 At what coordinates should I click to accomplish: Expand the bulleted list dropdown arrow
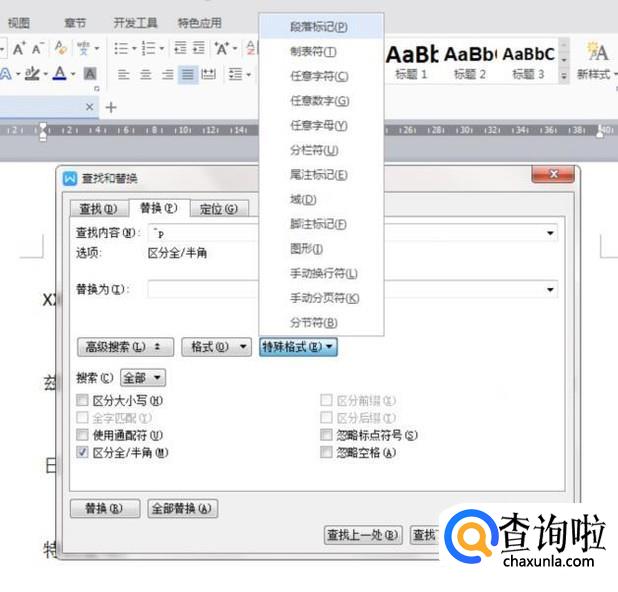[134, 48]
